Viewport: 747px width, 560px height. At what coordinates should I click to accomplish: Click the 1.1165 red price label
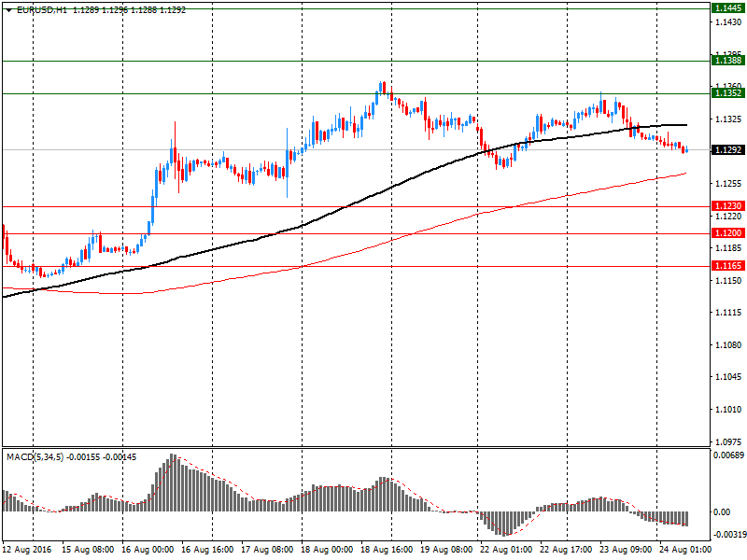728,266
